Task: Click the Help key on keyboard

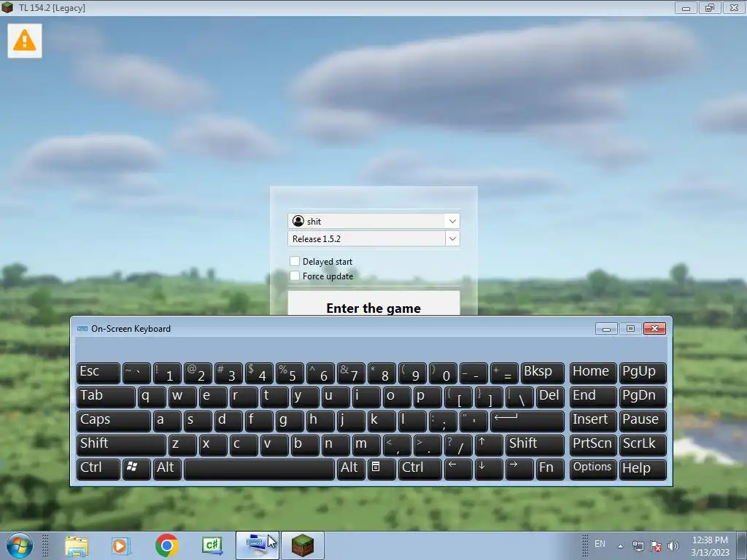Action: (x=643, y=469)
